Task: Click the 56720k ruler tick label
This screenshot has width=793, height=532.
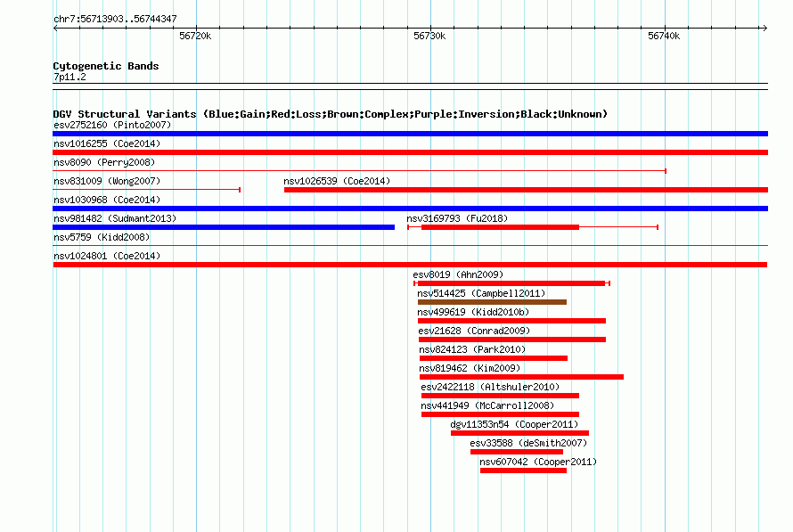Action: click(195, 36)
